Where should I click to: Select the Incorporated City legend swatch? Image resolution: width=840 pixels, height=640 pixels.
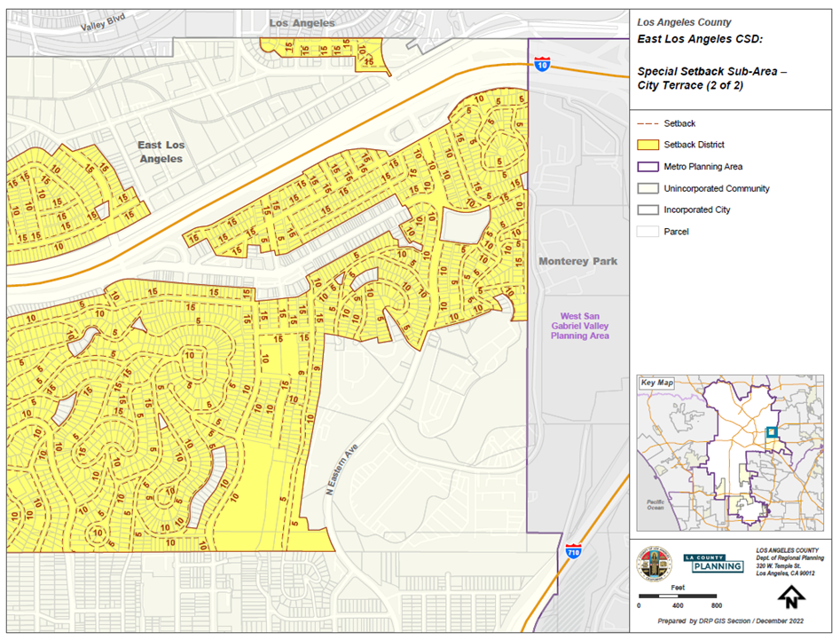648,210
